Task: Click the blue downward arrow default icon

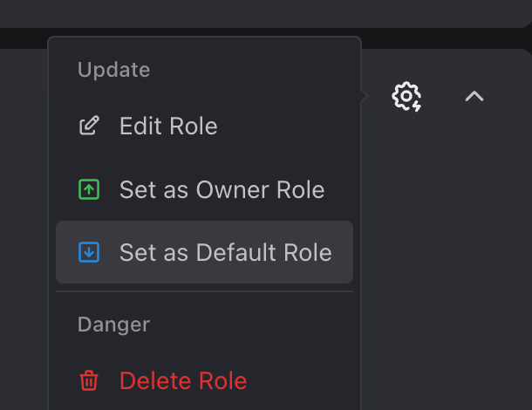Action: pyautogui.click(x=89, y=252)
